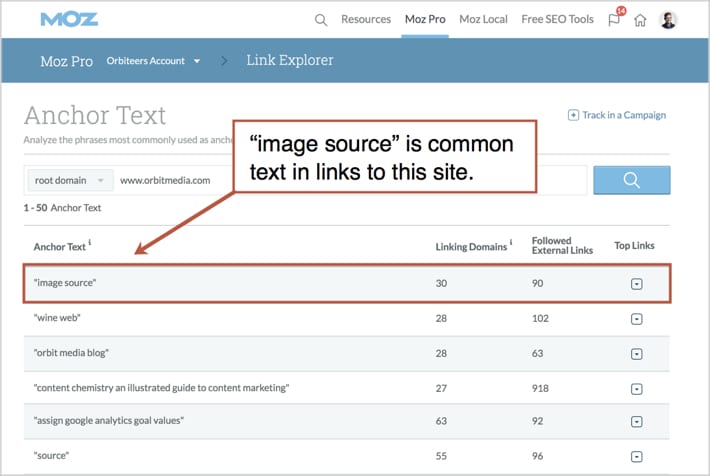Click linking domains value 55
710x476 pixels.
[x=441, y=456]
